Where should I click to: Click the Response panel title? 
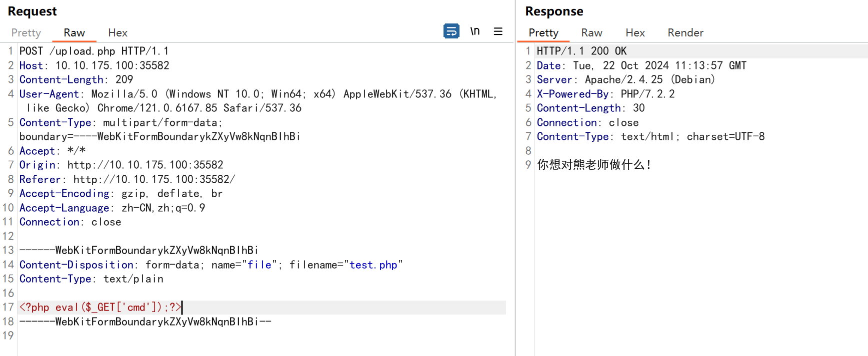(554, 11)
